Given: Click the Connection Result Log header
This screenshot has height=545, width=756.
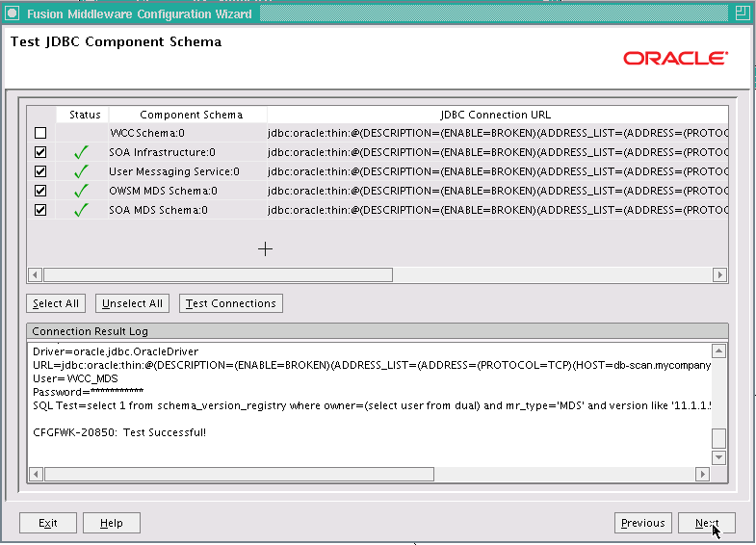Looking at the screenshot, I should 377,331.
